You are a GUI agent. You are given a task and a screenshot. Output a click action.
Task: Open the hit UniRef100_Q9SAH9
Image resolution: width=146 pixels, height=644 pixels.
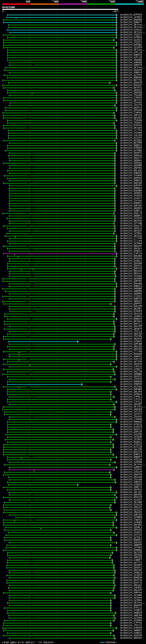click(x=131, y=263)
